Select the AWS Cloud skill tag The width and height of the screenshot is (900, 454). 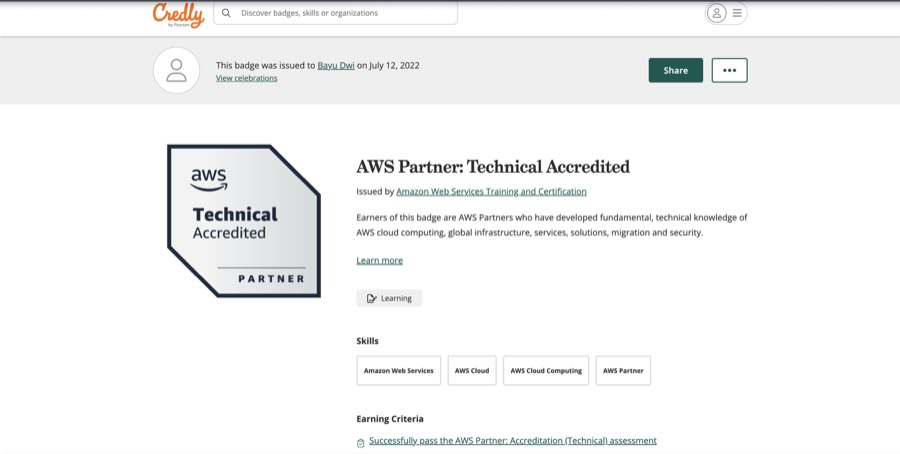point(472,370)
